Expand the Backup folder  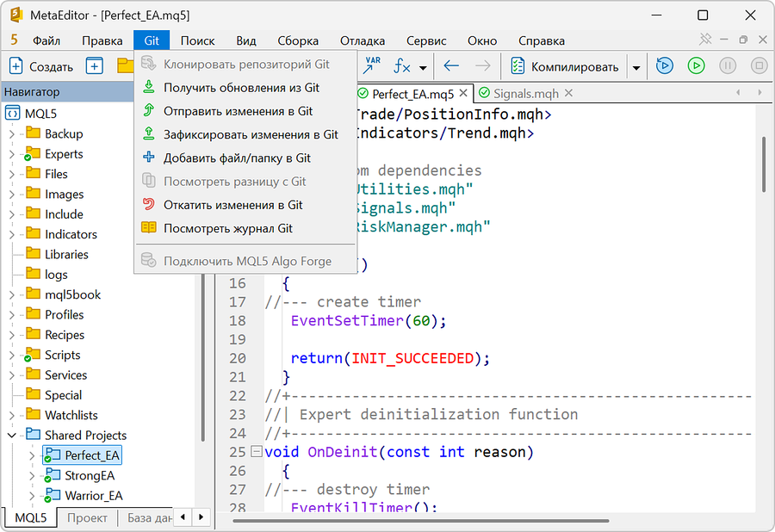click(x=11, y=134)
